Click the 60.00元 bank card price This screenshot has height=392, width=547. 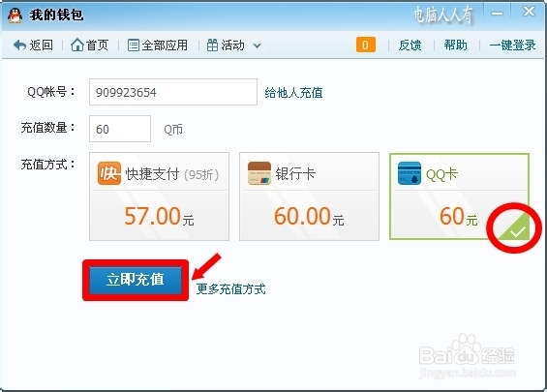(x=309, y=216)
